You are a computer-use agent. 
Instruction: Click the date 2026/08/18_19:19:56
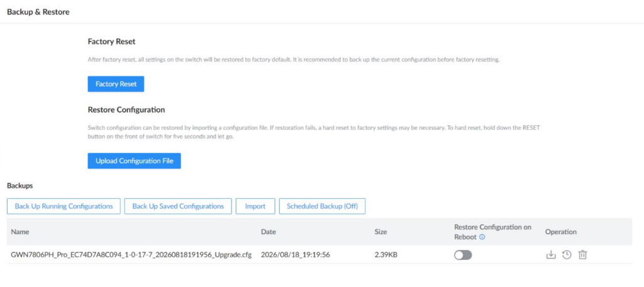click(x=296, y=255)
